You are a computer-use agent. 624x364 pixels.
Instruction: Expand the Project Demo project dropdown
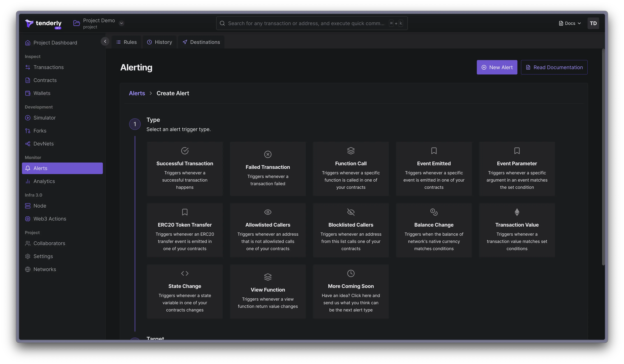(x=121, y=23)
